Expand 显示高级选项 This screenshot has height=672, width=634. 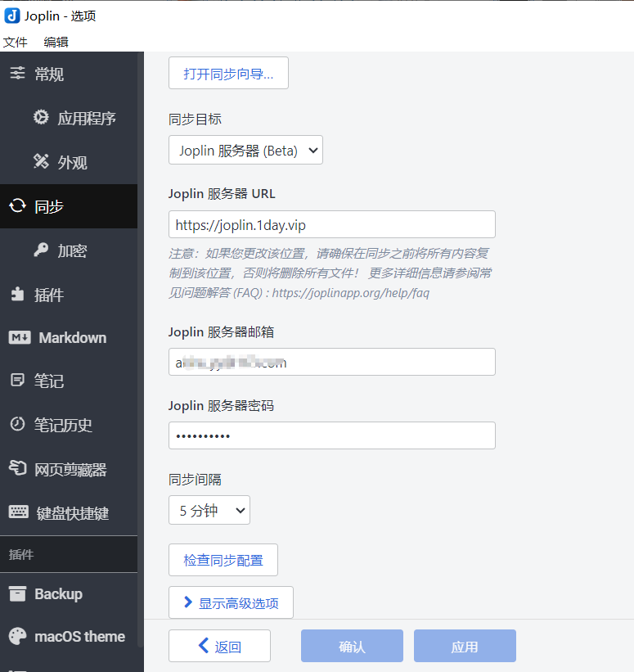coord(231,602)
